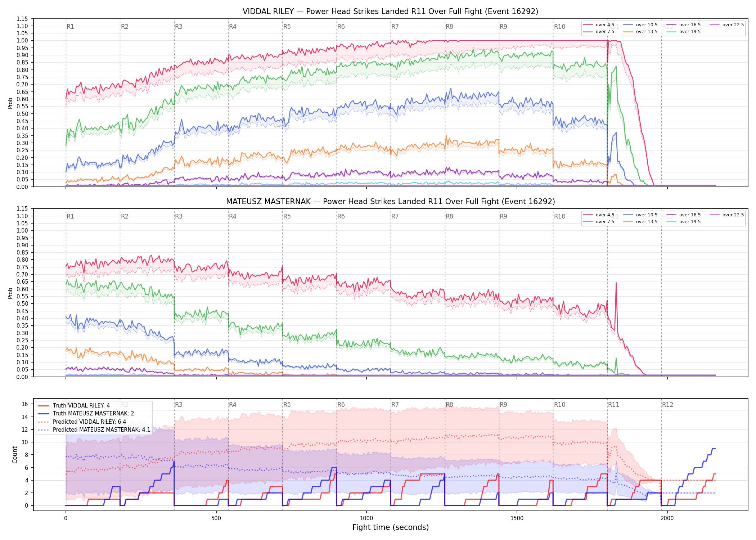Click the R9 round marker in Riley chart
Screen dimensions: 756x540
pos(503,27)
